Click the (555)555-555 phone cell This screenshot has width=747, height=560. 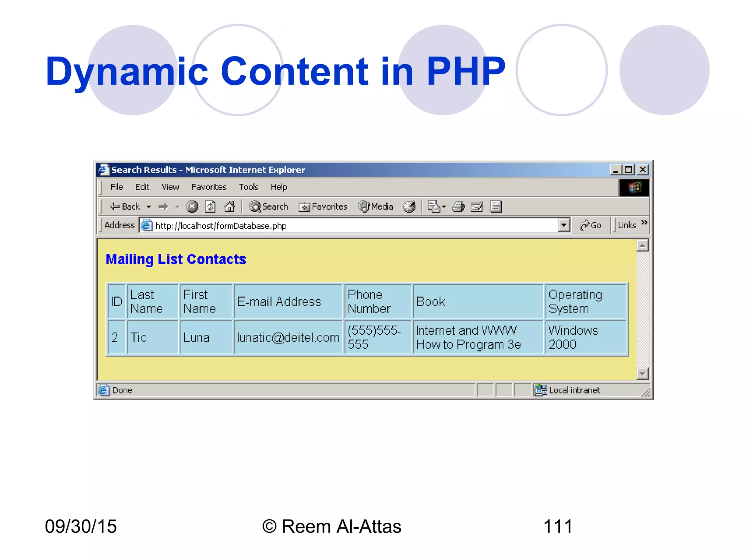[x=378, y=337]
